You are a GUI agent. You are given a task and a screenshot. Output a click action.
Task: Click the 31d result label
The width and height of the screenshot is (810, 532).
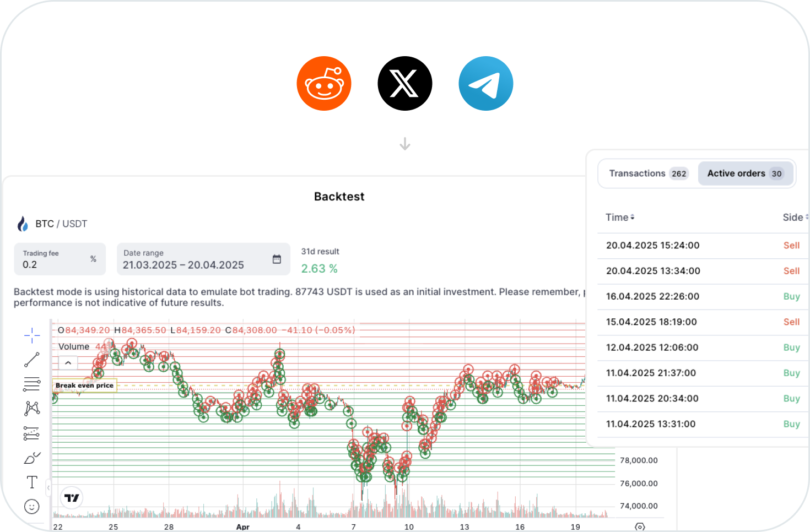pyautogui.click(x=320, y=252)
